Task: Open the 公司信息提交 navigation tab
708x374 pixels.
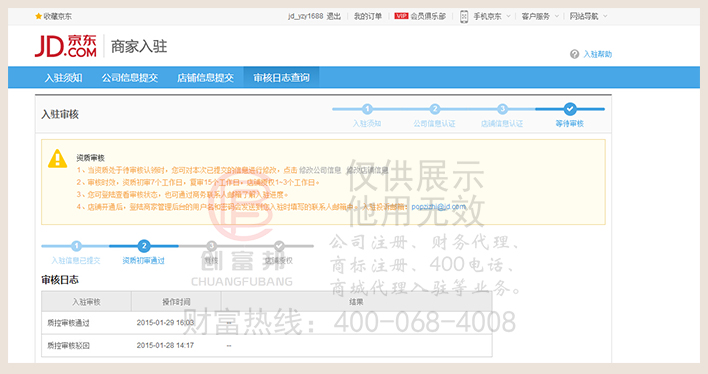Action: (x=130, y=78)
